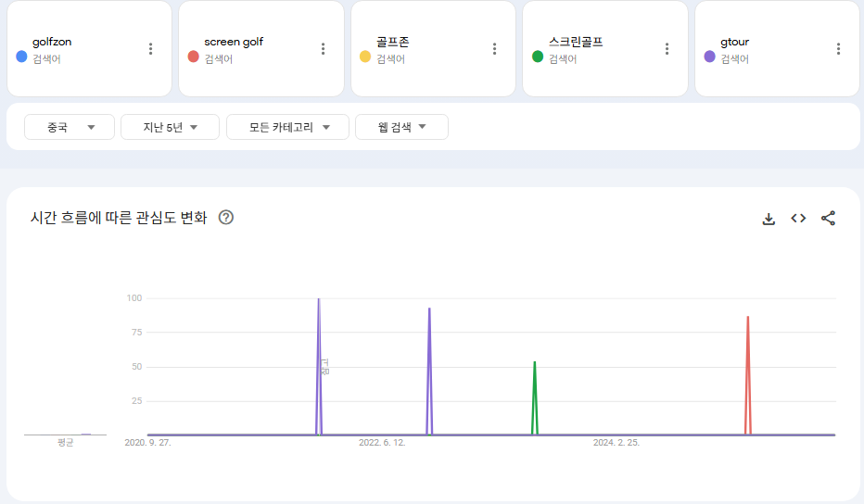Viewport: 864px width, 504px height.
Task: Click the blue golfzon color dot
Action: 21,57
